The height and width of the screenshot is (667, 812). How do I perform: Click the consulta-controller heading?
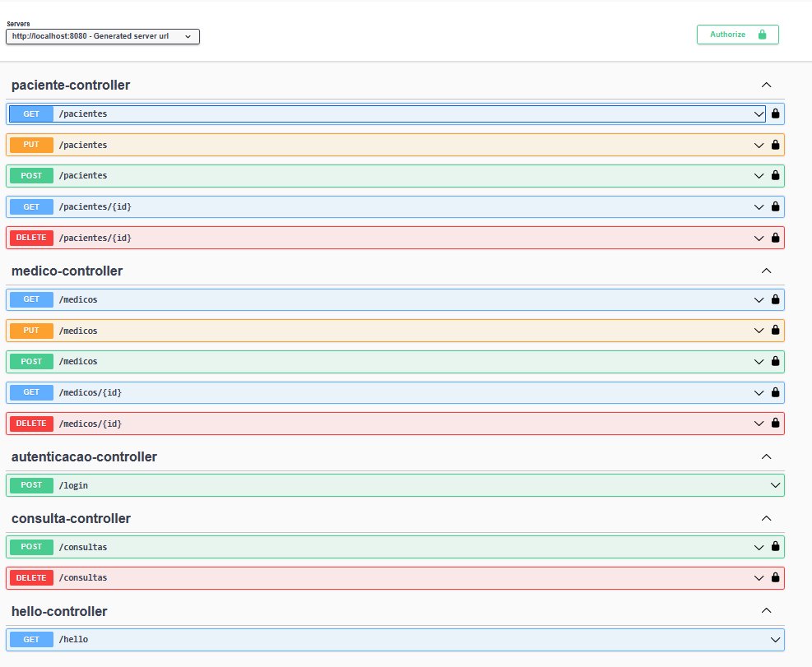pos(71,518)
